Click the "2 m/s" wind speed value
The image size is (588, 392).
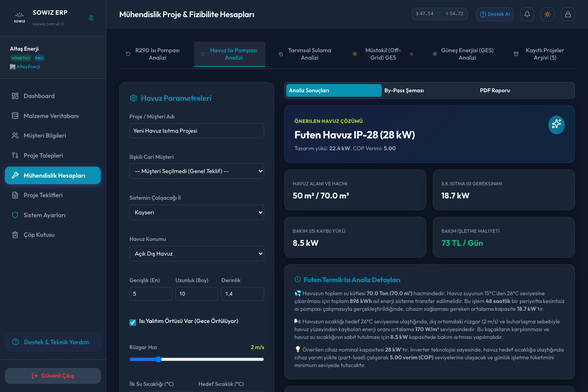[x=257, y=347]
